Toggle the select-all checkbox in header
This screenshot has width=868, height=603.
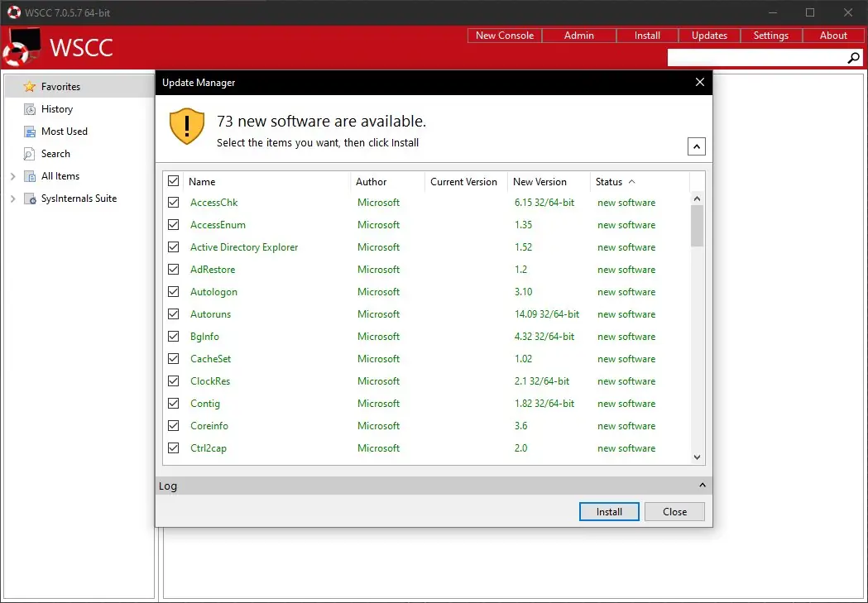[173, 181]
